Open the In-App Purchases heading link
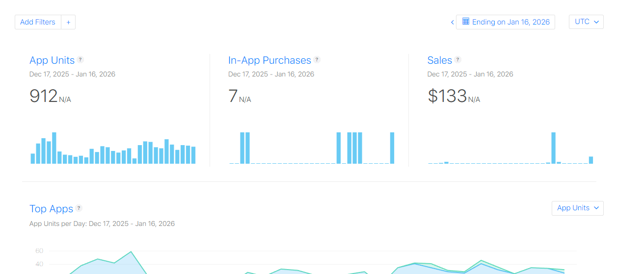644x274 pixels. click(x=269, y=60)
